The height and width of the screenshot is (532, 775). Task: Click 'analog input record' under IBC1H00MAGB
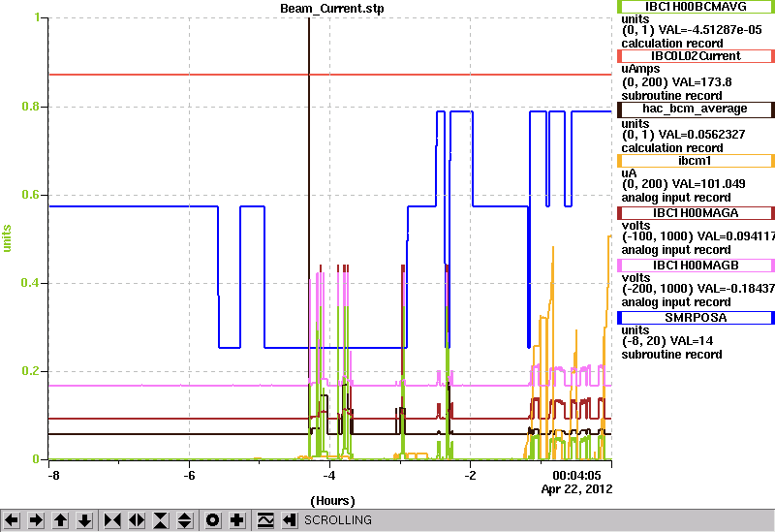tap(676, 302)
